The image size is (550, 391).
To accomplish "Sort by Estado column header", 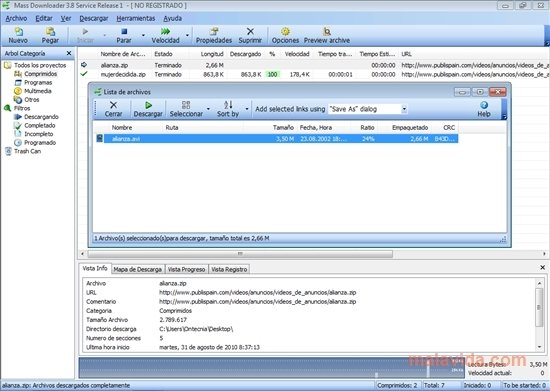I will tap(163, 54).
